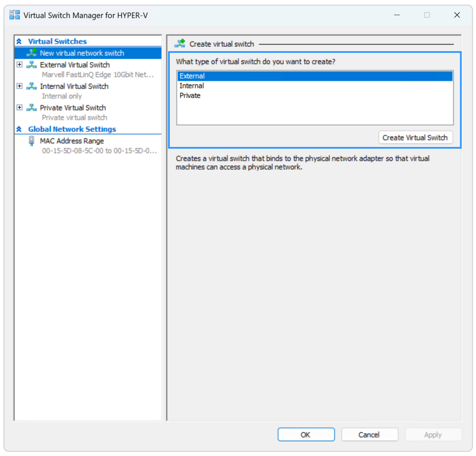Expand the Internal Virtual Switch tree node
This screenshot has height=456, width=476.
(19, 86)
